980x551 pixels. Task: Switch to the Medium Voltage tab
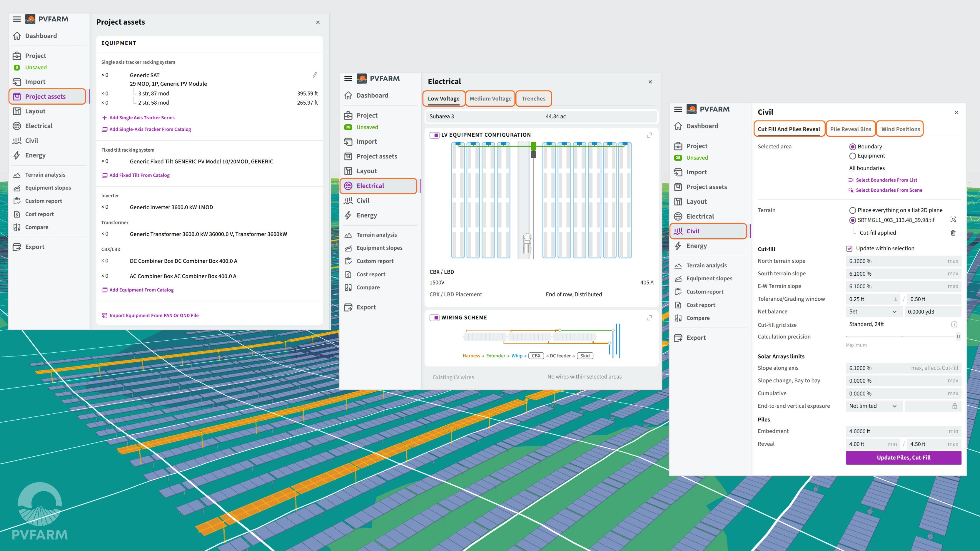pyautogui.click(x=490, y=98)
